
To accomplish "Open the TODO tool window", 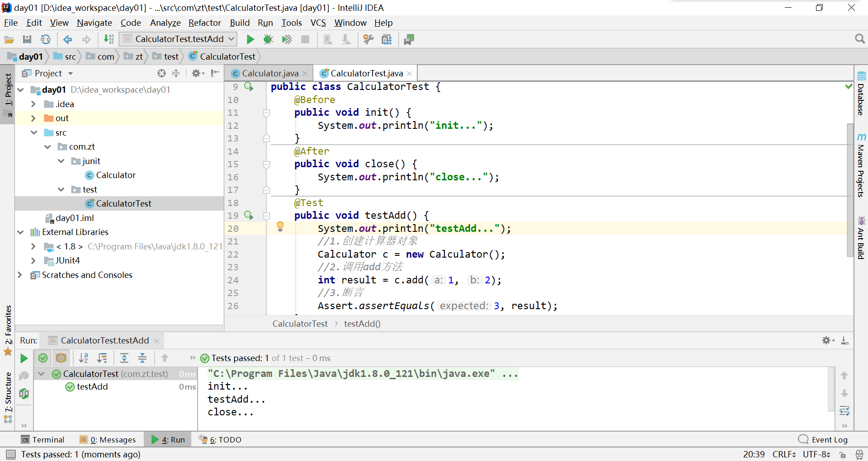I will 220,440.
